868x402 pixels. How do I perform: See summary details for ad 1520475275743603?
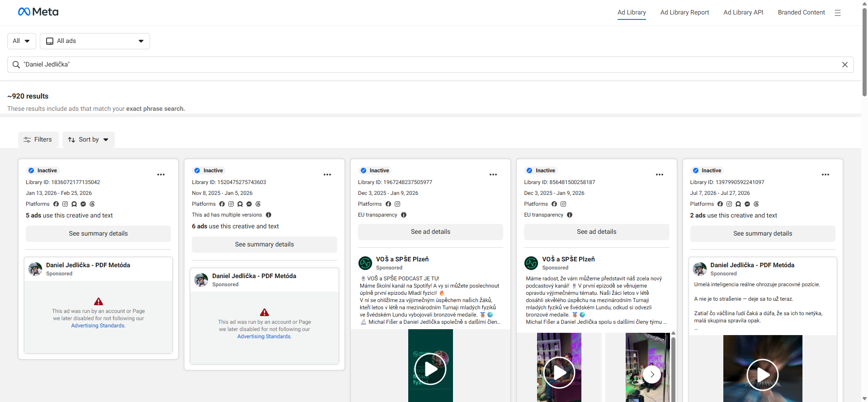pyautogui.click(x=264, y=245)
